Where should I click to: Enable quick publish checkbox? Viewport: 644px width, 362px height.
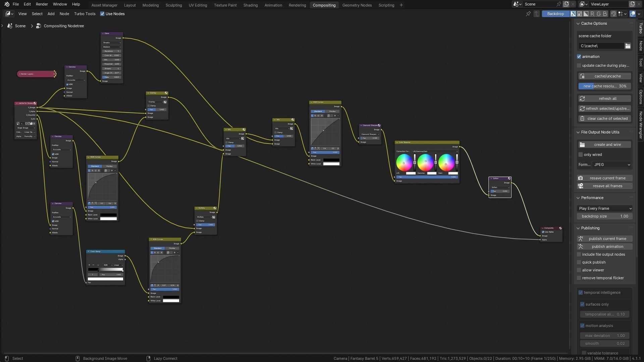(579, 262)
